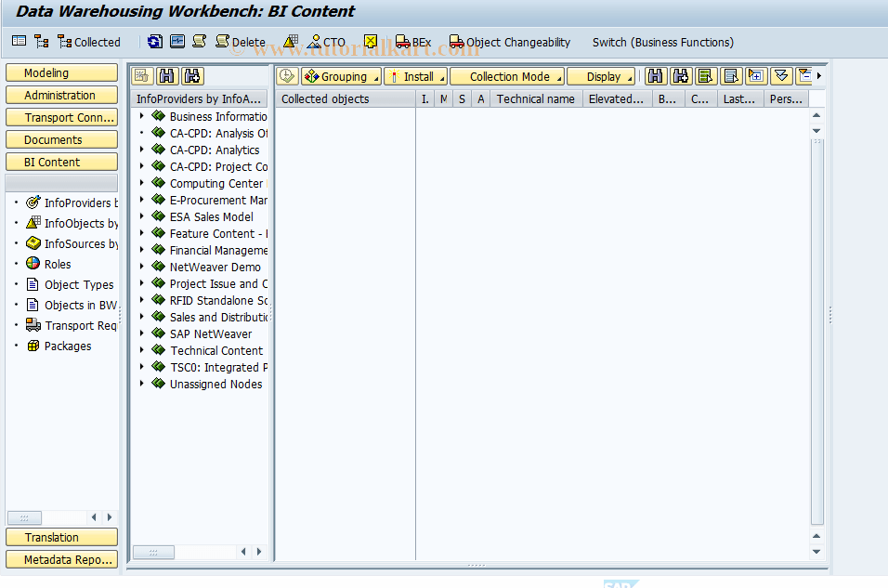Expand the Technical Content tree node

[x=141, y=350]
